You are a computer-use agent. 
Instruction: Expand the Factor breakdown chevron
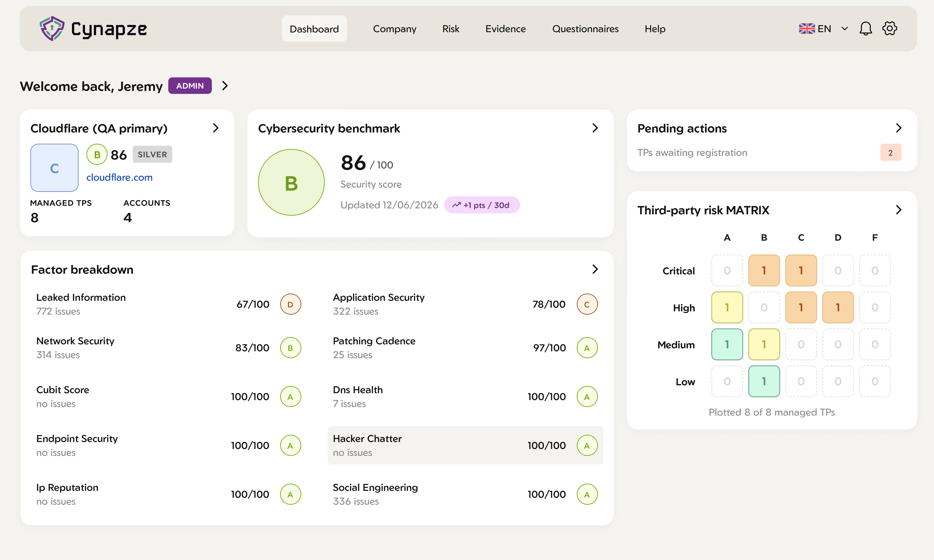tap(595, 269)
